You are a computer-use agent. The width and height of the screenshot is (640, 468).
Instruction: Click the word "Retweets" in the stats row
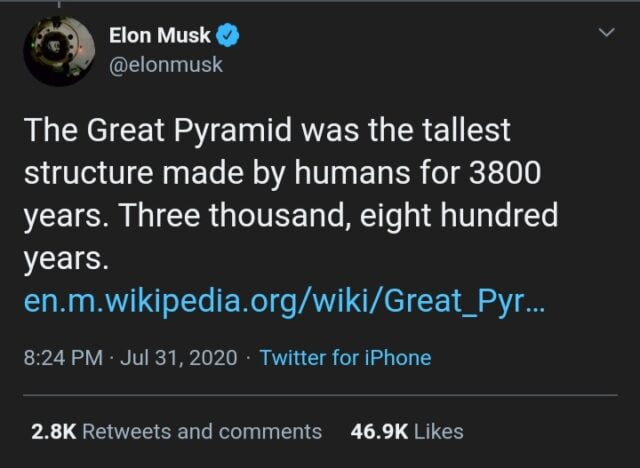(x=118, y=431)
